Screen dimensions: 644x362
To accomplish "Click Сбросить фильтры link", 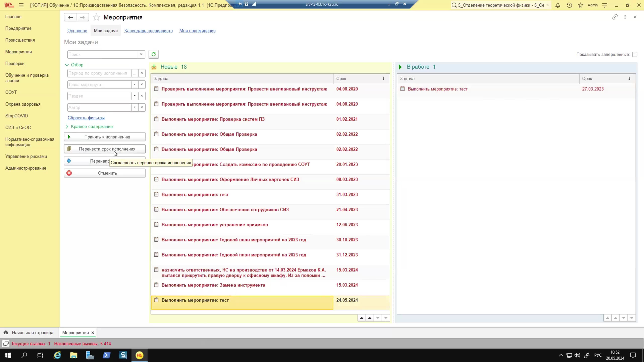I will coord(86,118).
